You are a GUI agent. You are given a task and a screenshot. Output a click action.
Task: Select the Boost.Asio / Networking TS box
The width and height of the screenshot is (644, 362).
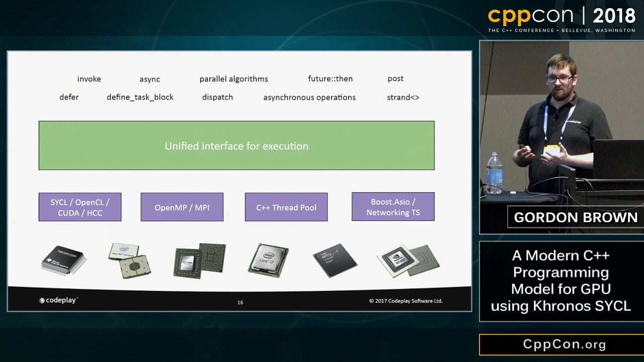click(x=393, y=207)
